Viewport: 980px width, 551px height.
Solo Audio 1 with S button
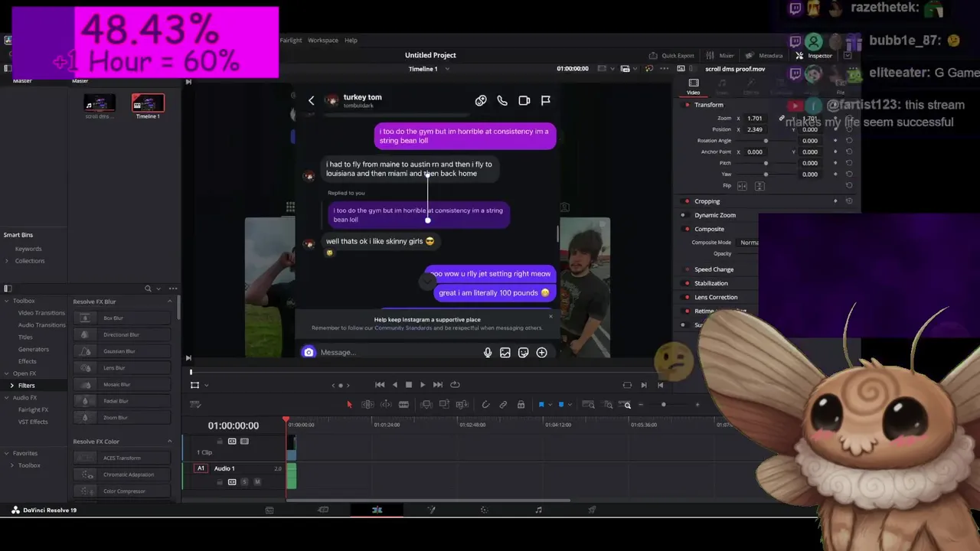[x=244, y=481]
